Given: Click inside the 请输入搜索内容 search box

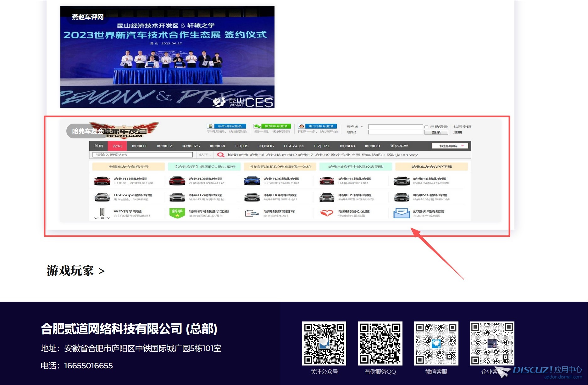Looking at the screenshot, I should [x=141, y=154].
